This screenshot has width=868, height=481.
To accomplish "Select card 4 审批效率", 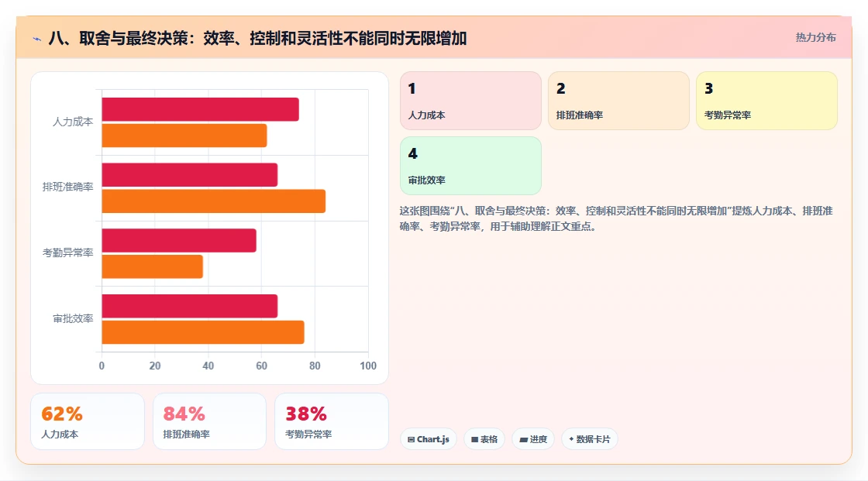I will click(470, 166).
